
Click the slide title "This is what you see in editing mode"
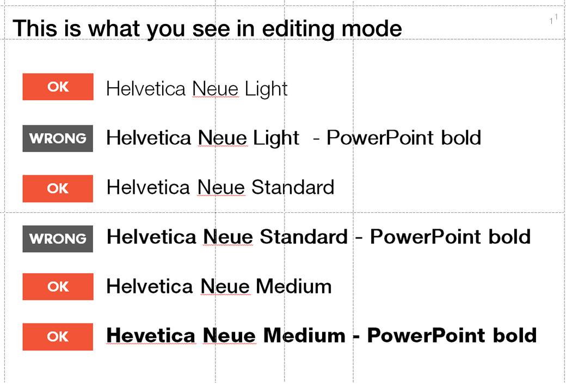207,28
